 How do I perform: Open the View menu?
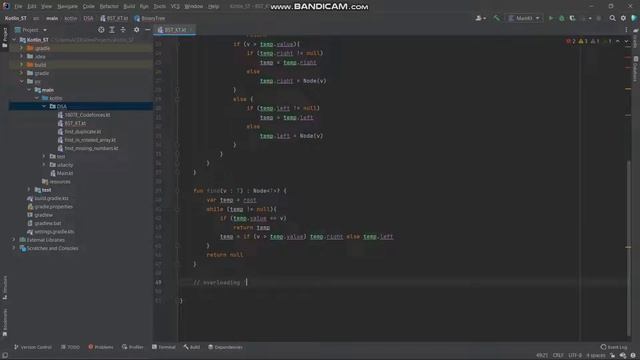(x=47, y=7)
